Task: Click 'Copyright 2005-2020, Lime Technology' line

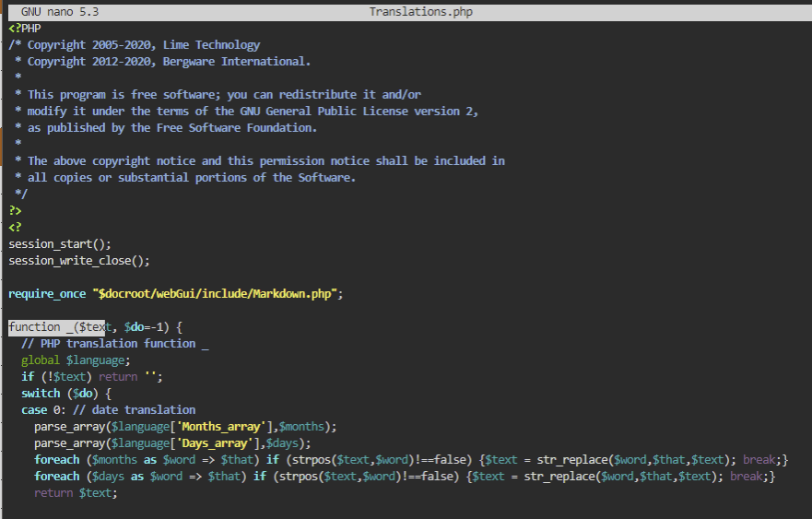Action: click(135, 45)
